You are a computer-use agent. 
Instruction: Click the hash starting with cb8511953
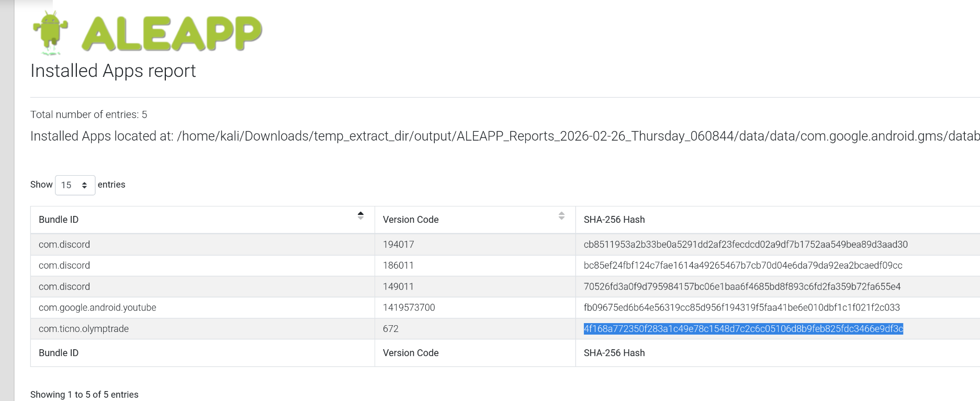point(746,244)
